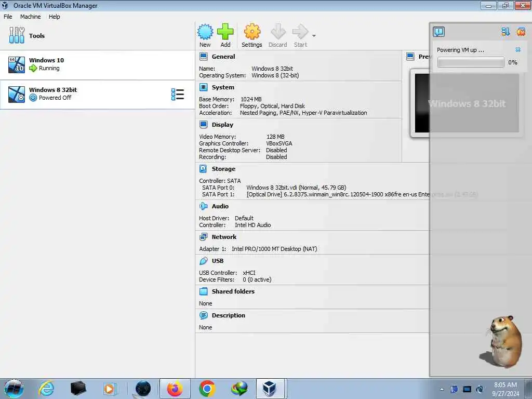This screenshot has height=399, width=532.
Task: Select the Tools item in left pane
Action: pos(97,36)
